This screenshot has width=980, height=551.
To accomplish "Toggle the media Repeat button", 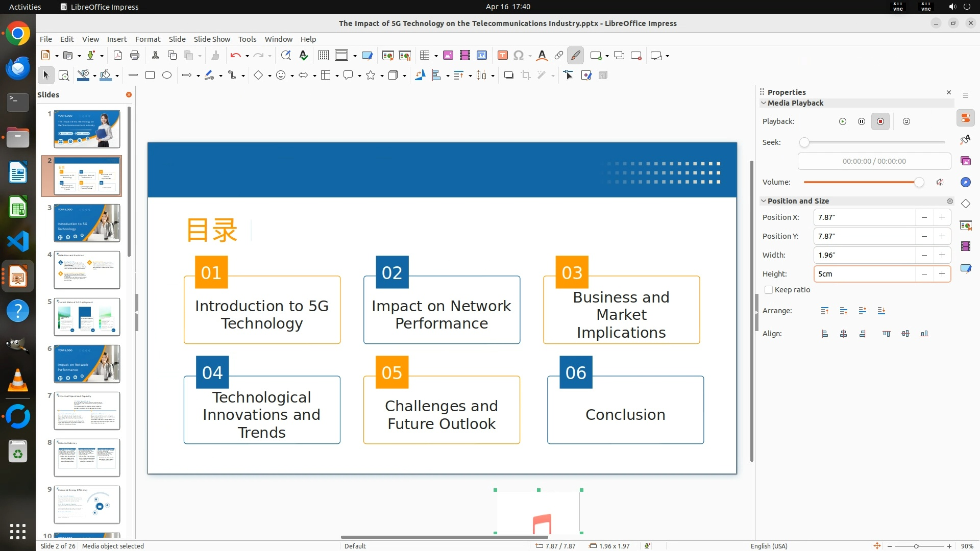I will [906, 121].
